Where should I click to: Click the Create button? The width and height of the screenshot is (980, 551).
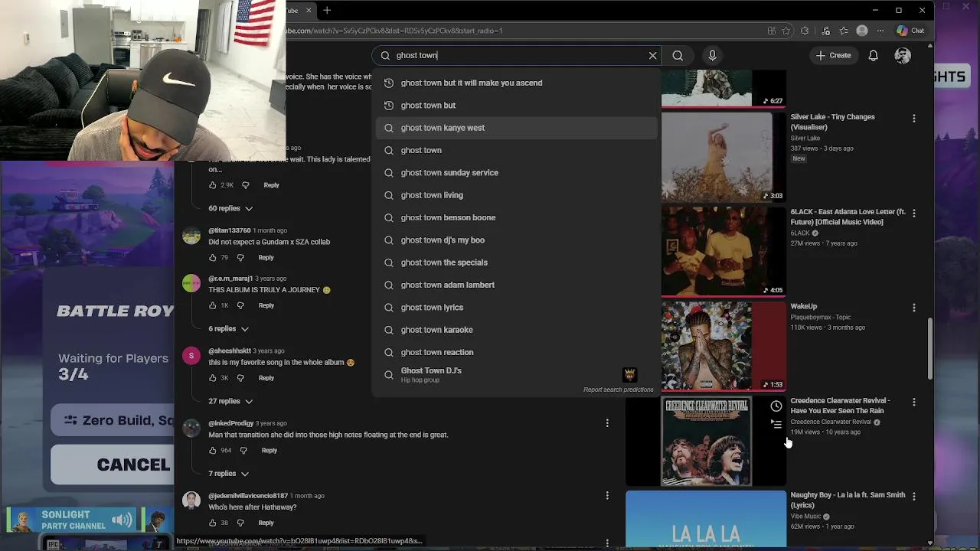pos(833,55)
